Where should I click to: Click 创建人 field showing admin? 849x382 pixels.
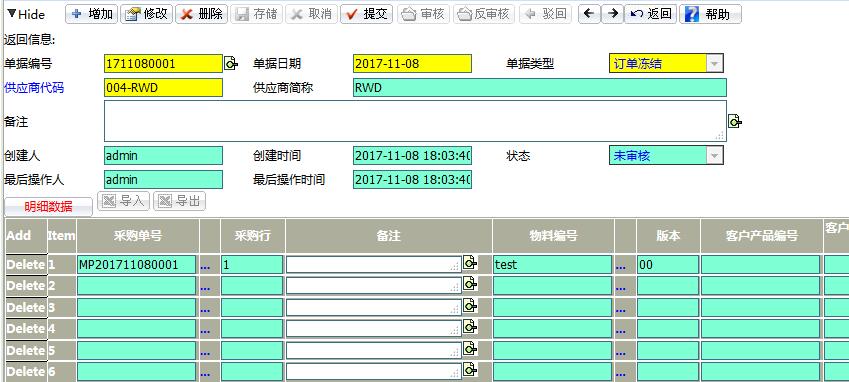tap(163, 156)
